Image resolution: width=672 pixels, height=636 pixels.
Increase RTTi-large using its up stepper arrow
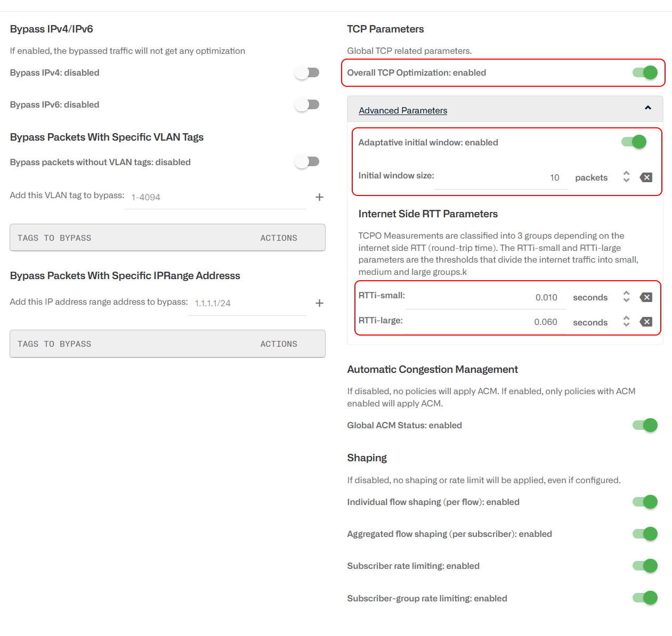pyautogui.click(x=626, y=319)
